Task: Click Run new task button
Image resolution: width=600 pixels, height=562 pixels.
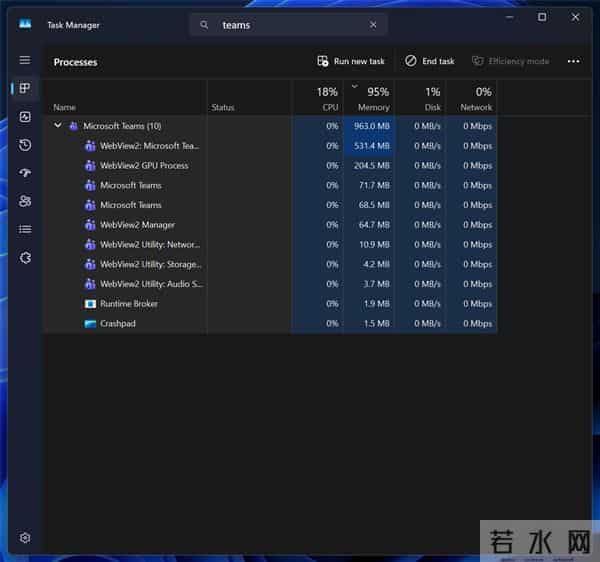Action: 351,61
